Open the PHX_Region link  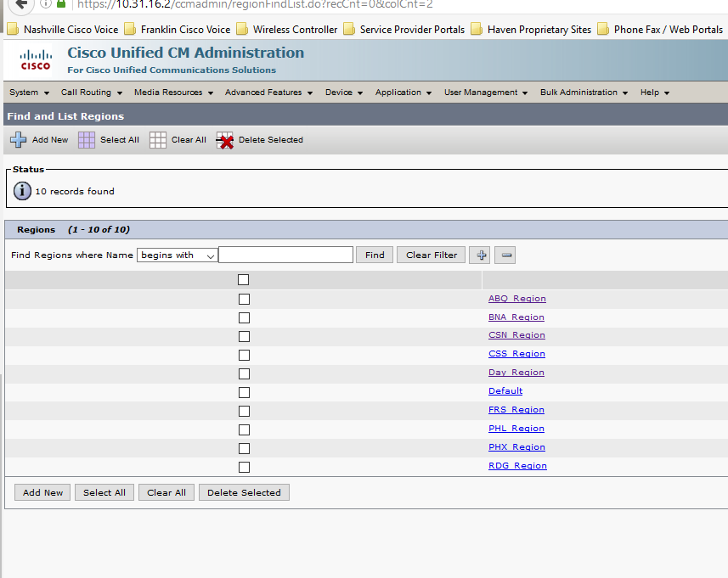pos(516,446)
